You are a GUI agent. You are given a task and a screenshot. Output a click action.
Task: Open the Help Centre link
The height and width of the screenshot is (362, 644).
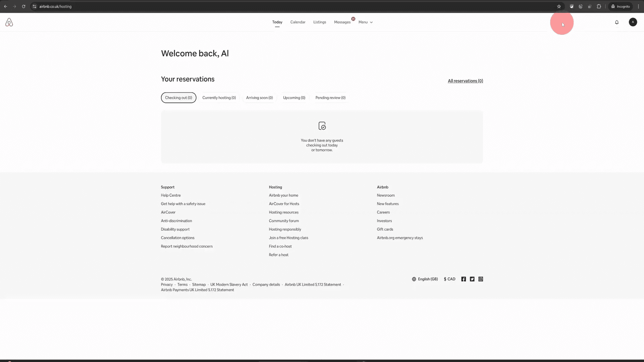coord(170,195)
